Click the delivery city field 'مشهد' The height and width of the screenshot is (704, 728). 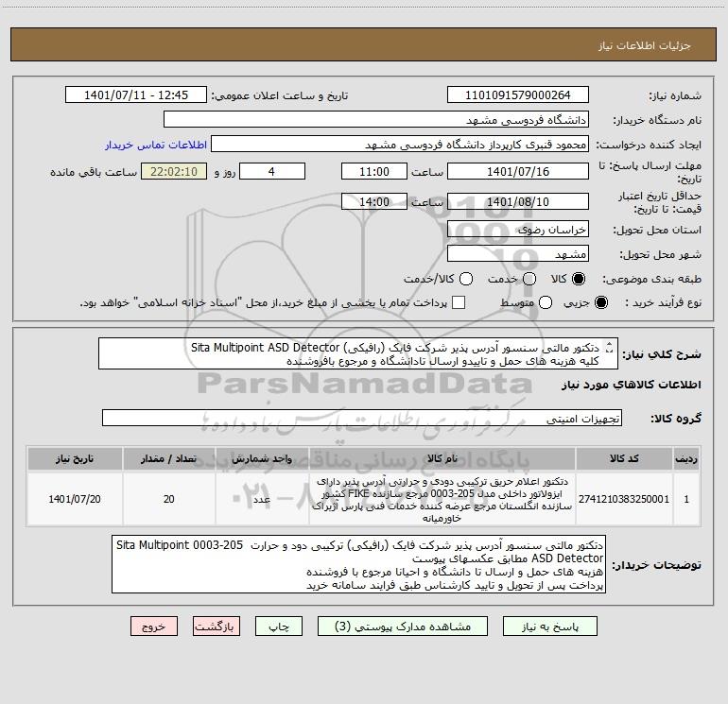(x=518, y=253)
